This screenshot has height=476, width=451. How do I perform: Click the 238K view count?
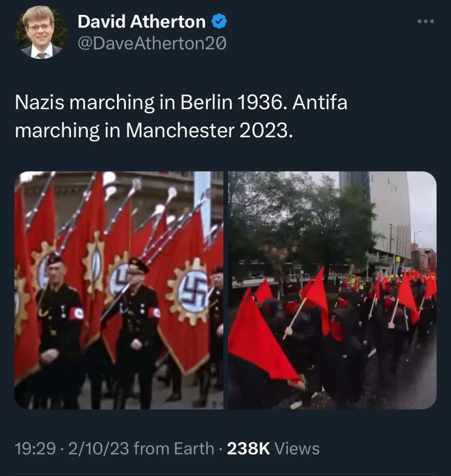[248, 449]
